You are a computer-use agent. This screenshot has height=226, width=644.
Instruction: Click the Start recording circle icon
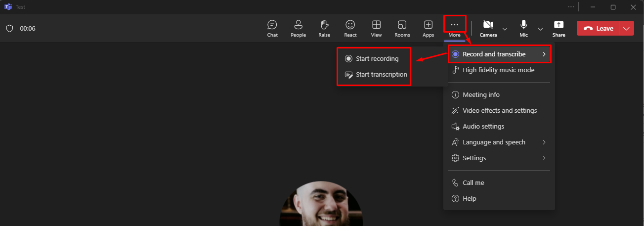349,58
